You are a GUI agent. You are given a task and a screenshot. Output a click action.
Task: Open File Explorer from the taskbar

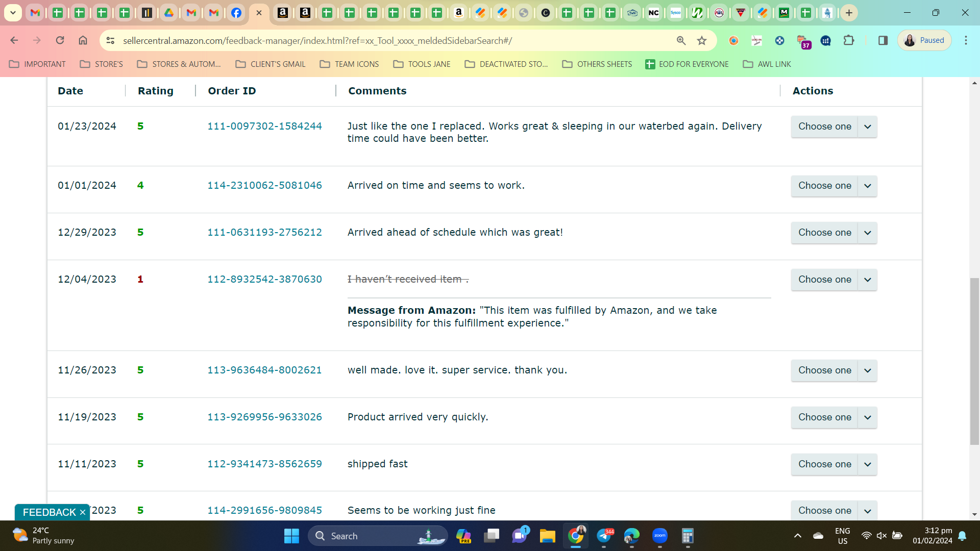click(547, 536)
